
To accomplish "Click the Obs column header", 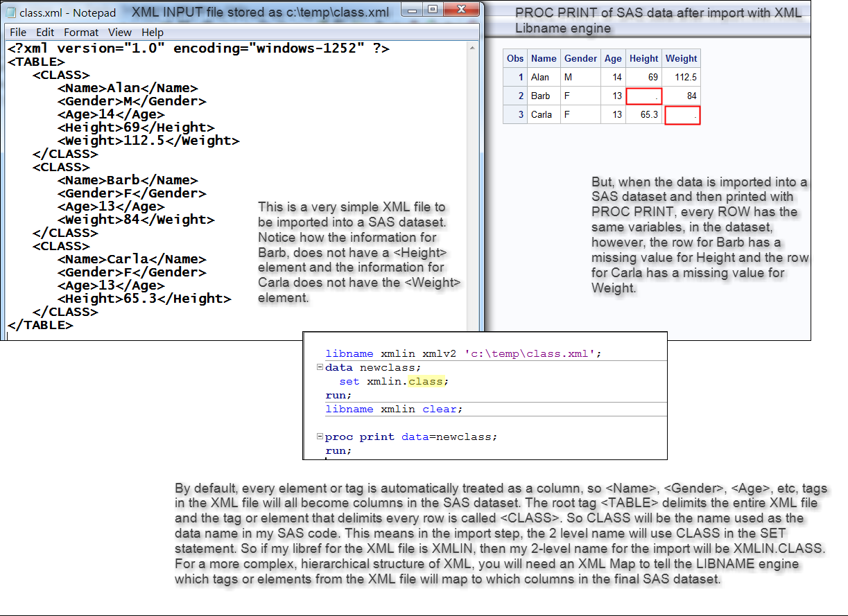I will [515, 58].
